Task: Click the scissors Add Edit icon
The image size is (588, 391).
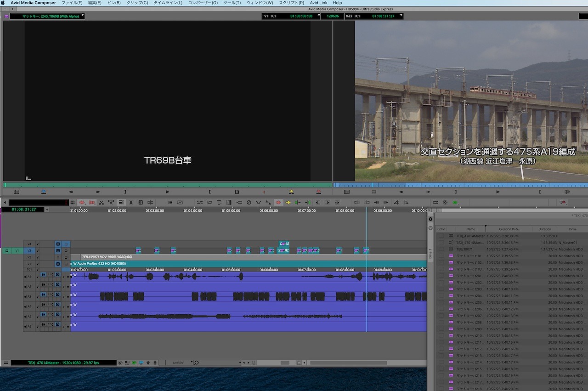Action: [x=101, y=202]
